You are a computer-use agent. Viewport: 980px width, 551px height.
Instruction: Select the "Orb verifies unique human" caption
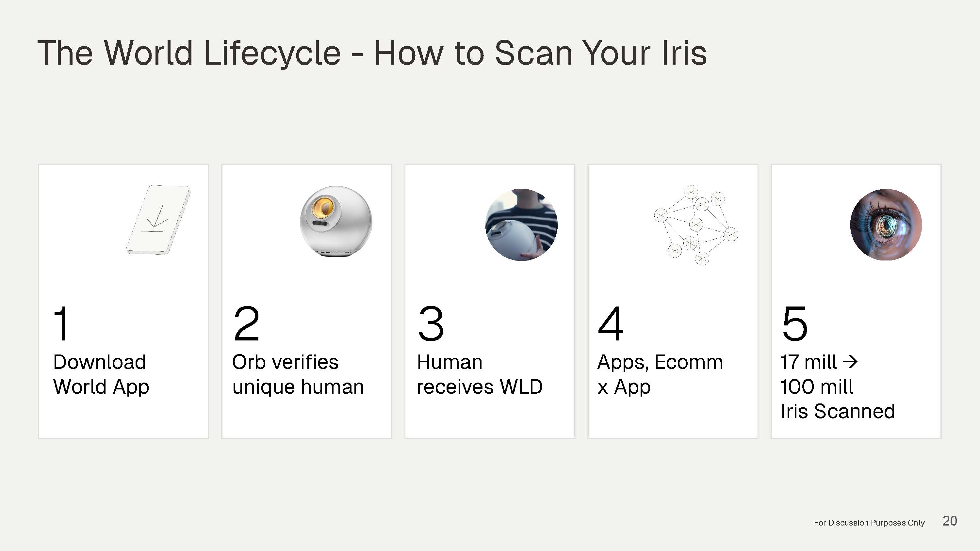tap(298, 374)
